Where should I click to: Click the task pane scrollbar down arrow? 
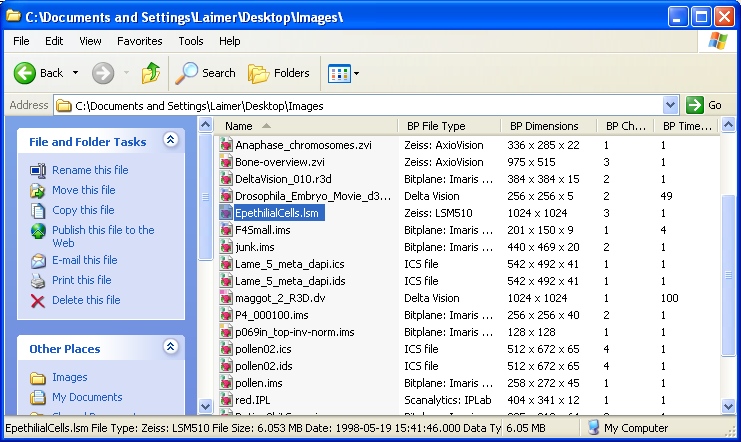[206, 406]
